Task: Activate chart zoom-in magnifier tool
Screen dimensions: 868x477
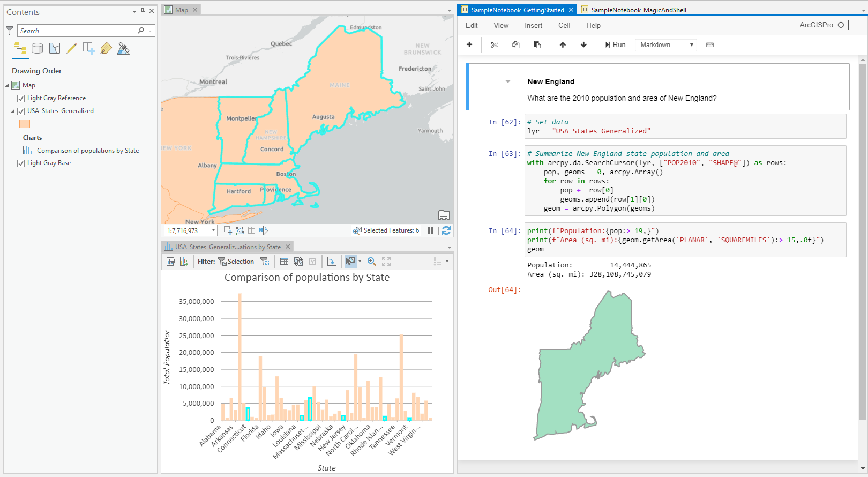Action: (371, 262)
